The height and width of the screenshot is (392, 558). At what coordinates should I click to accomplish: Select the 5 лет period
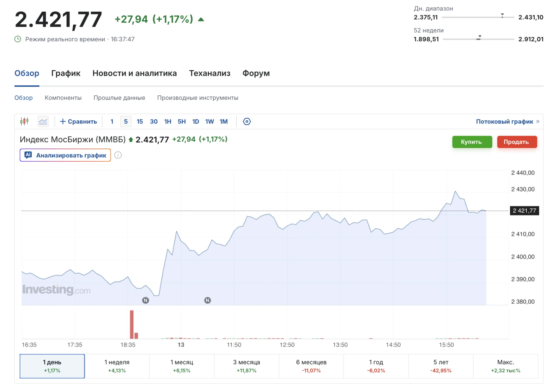pyautogui.click(x=441, y=366)
